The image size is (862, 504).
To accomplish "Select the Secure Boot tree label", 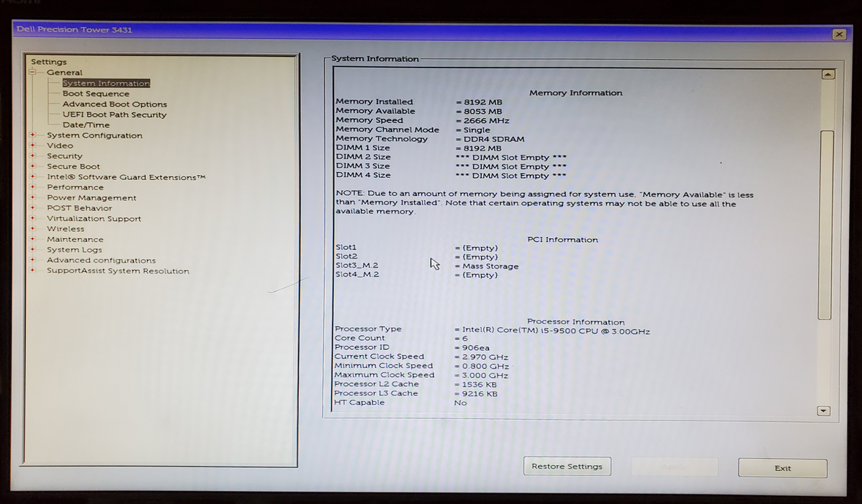I will coord(73,166).
